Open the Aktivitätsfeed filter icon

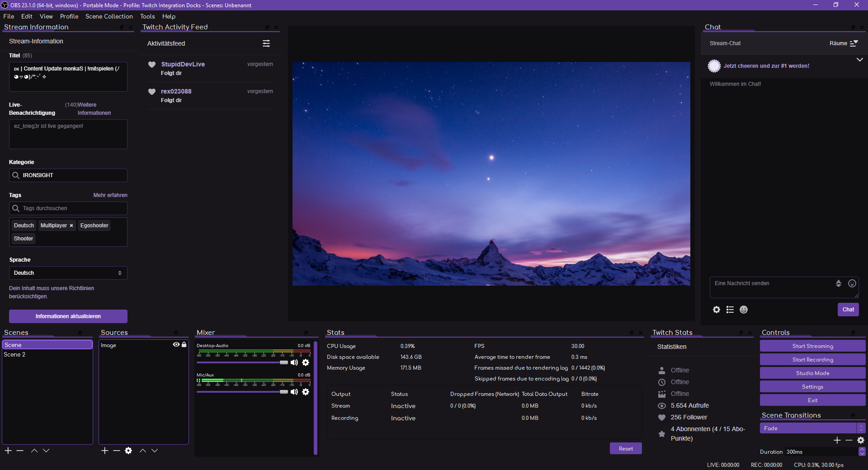pyautogui.click(x=266, y=43)
